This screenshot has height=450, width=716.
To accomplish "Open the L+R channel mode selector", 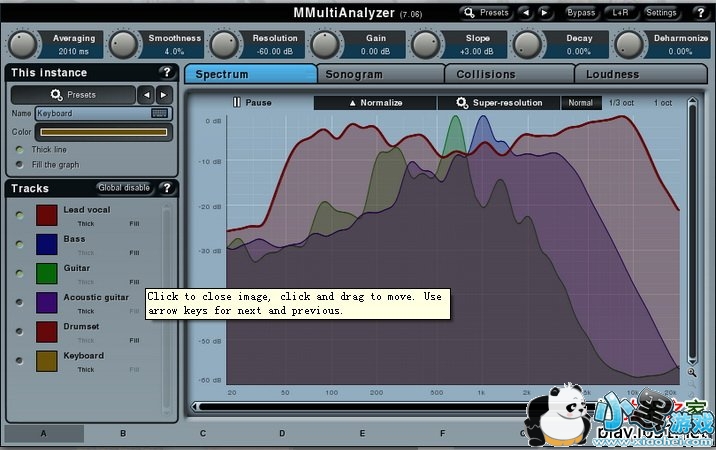I will 620,13.
